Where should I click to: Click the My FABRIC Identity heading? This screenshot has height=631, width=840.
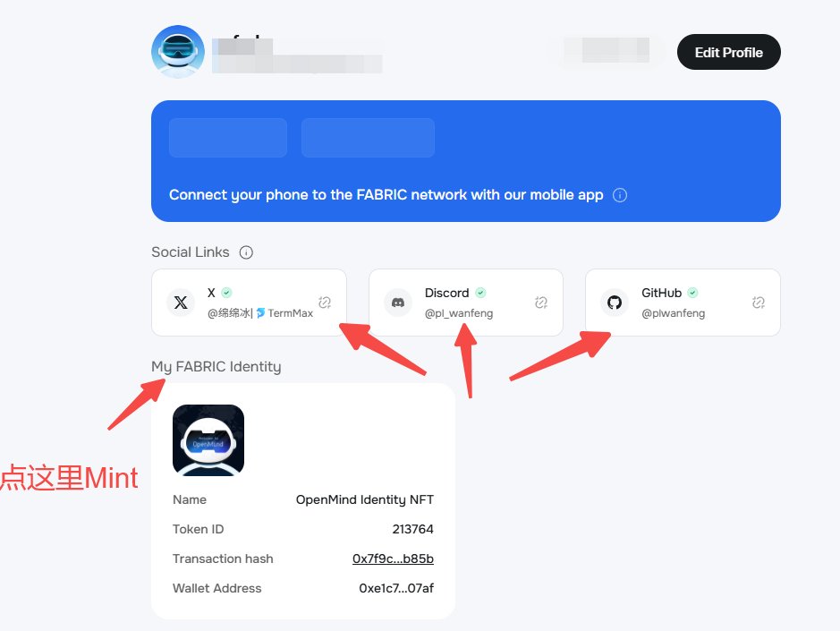coord(216,367)
